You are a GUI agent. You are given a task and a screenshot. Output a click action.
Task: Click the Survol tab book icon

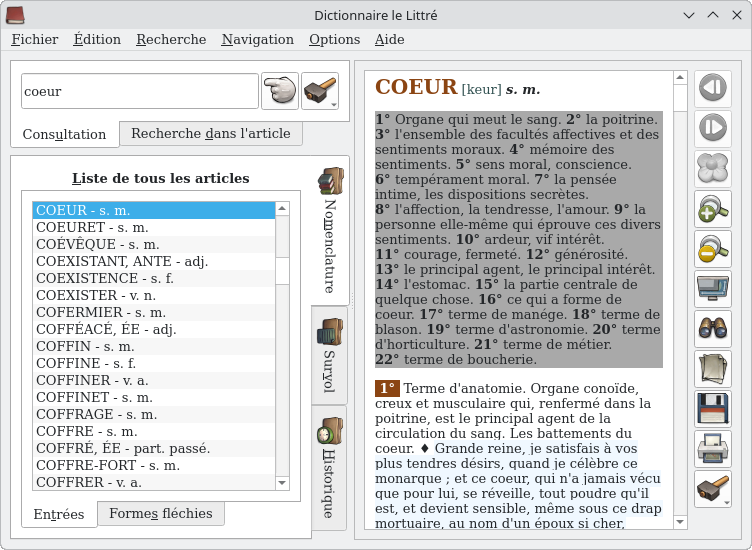[x=330, y=332]
